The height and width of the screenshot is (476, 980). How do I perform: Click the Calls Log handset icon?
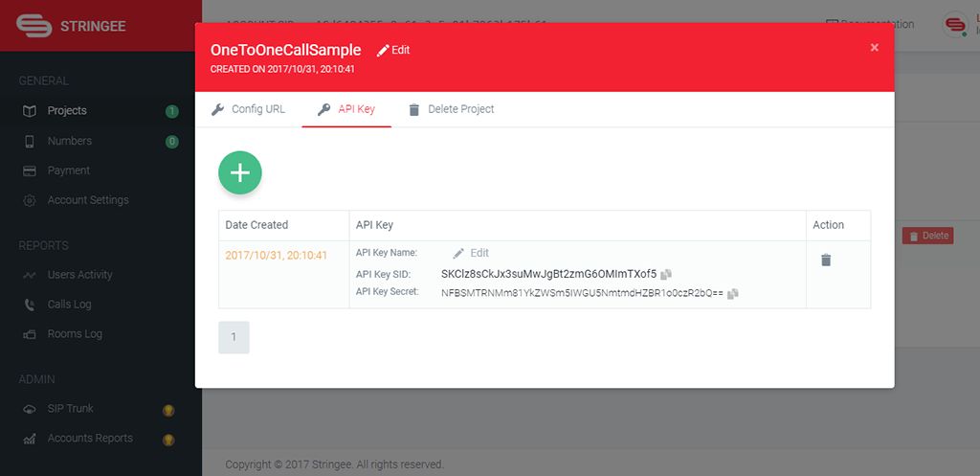point(30,305)
